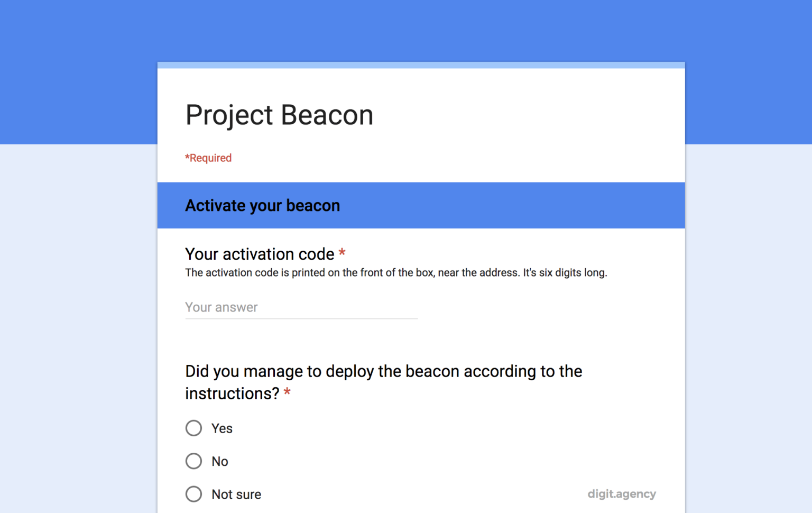Click the answer field underline
The height and width of the screenshot is (513, 812).
(301, 318)
